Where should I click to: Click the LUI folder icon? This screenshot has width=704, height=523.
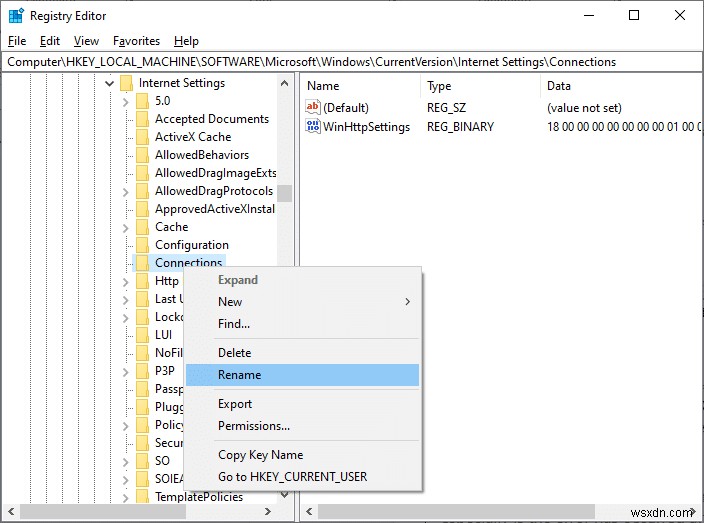click(x=142, y=335)
